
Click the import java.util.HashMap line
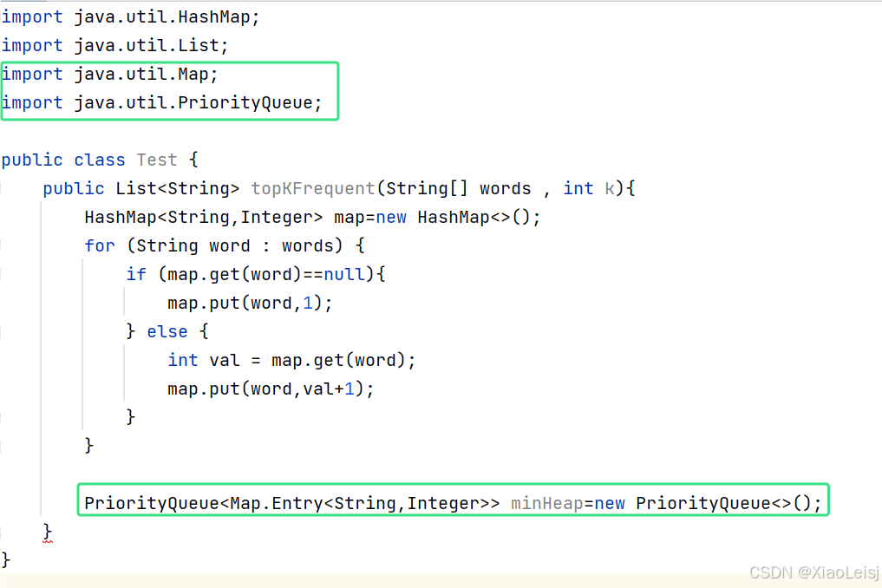(130, 16)
